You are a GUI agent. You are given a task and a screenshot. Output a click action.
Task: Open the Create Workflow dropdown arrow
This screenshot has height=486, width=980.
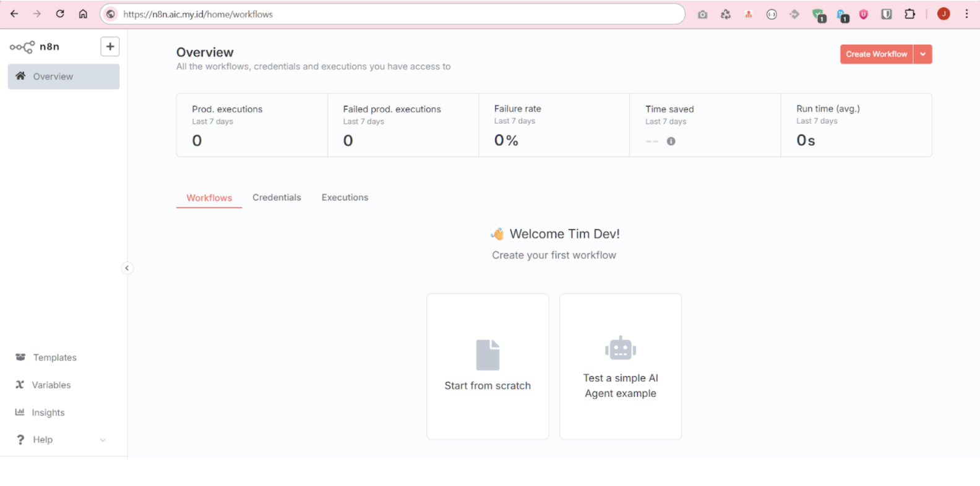[922, 54]
